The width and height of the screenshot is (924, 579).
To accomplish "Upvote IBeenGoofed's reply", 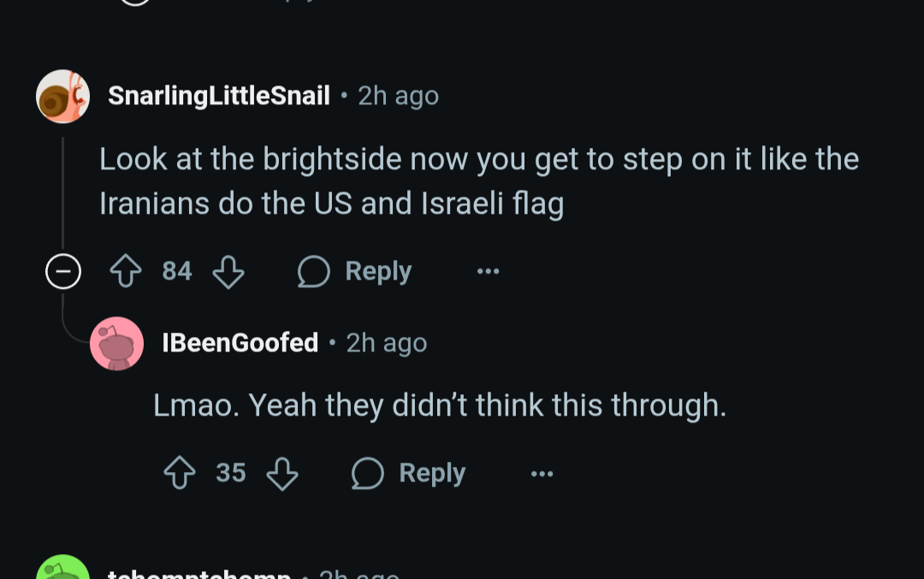I will [180, 473].
